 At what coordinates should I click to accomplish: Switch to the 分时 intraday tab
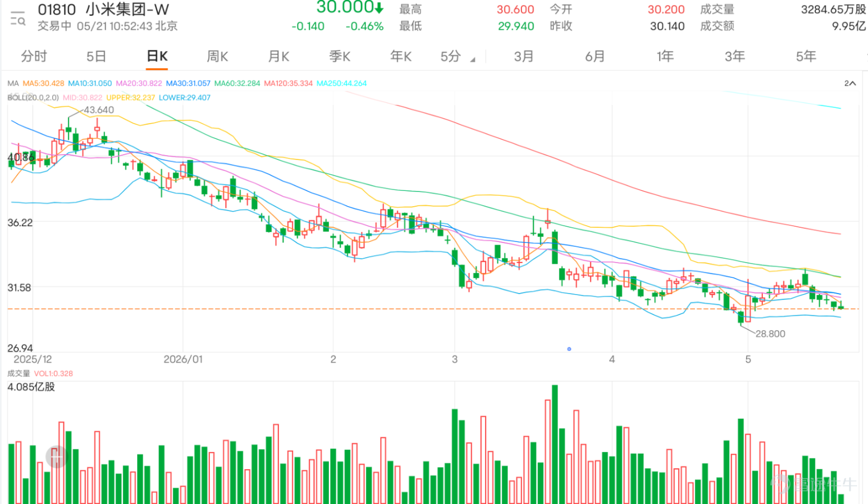point(34,56)
